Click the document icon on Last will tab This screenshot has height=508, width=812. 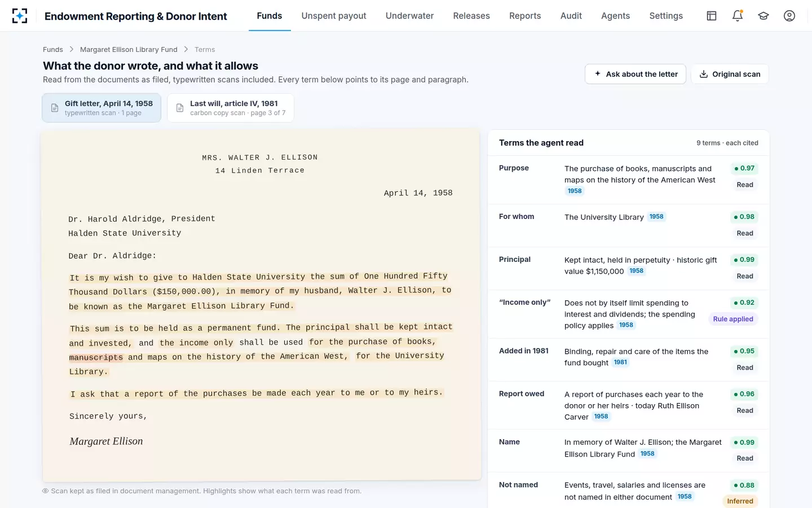[180, 108]
